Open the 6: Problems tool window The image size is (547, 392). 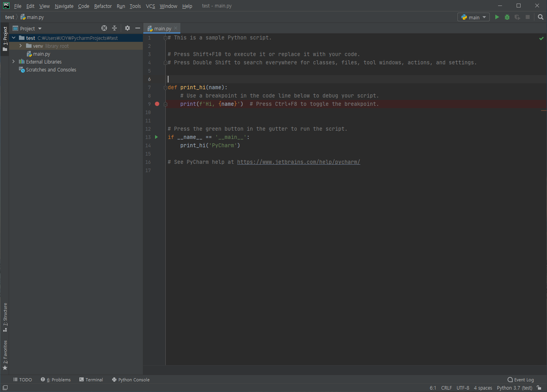(x=56, y=380)
